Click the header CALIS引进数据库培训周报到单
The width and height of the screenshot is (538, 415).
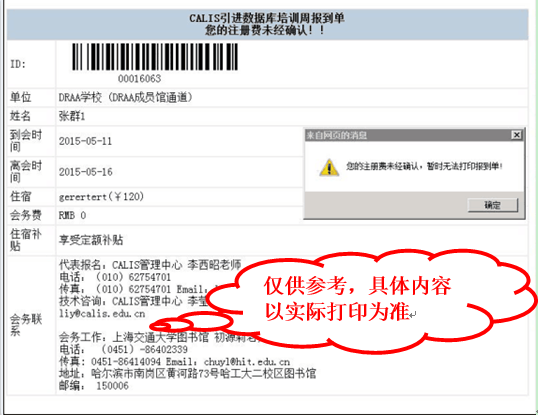coord(267,18)
